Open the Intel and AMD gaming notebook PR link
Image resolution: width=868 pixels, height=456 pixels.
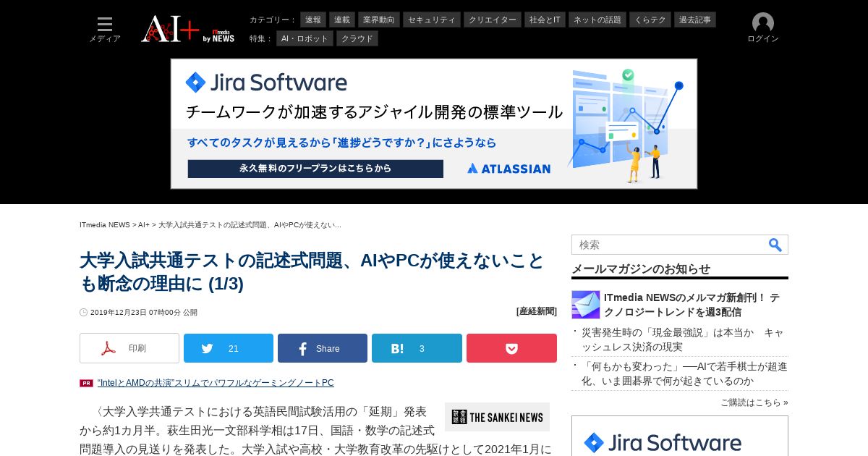(x=216, y=383)
